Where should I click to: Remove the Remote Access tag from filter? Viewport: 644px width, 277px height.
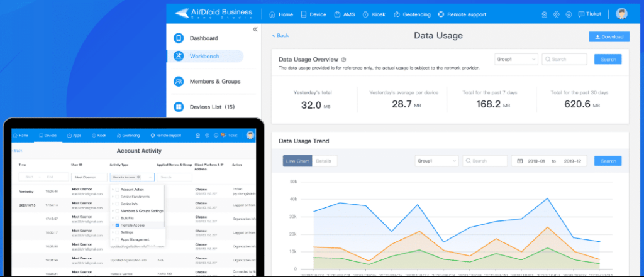(x=138, y=177)
